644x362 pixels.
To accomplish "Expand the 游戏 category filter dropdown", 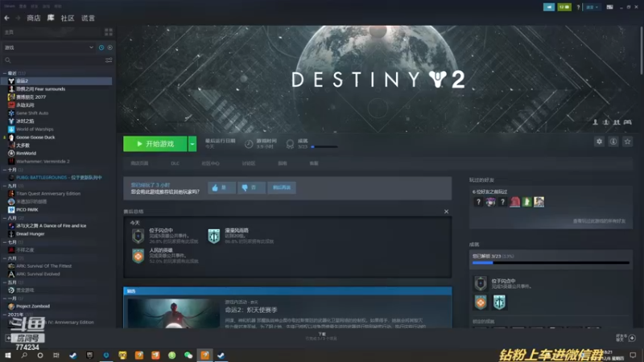I will [48, 47].
